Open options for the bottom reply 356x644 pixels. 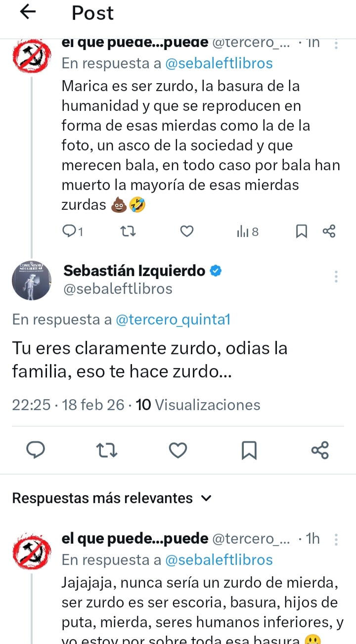pos(336,539)
